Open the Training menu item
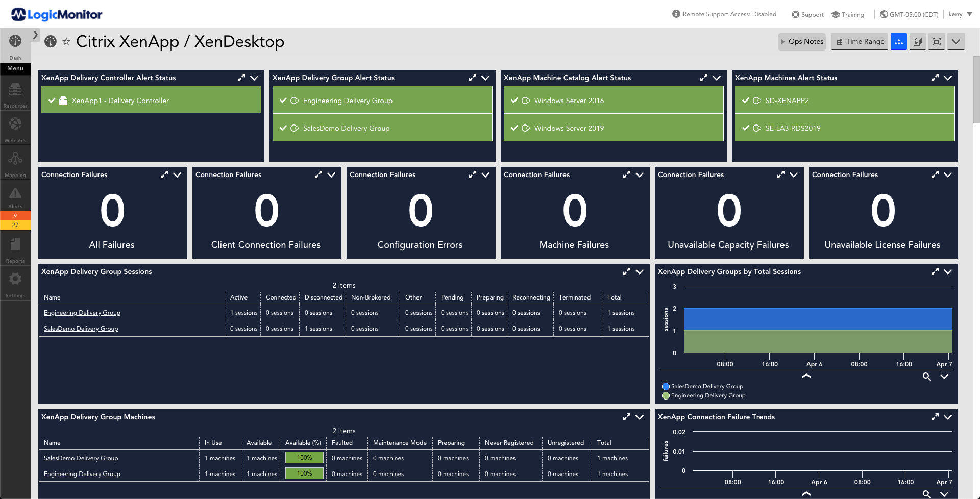The height and width of the screenshot is (499, 980). point(848,14)
